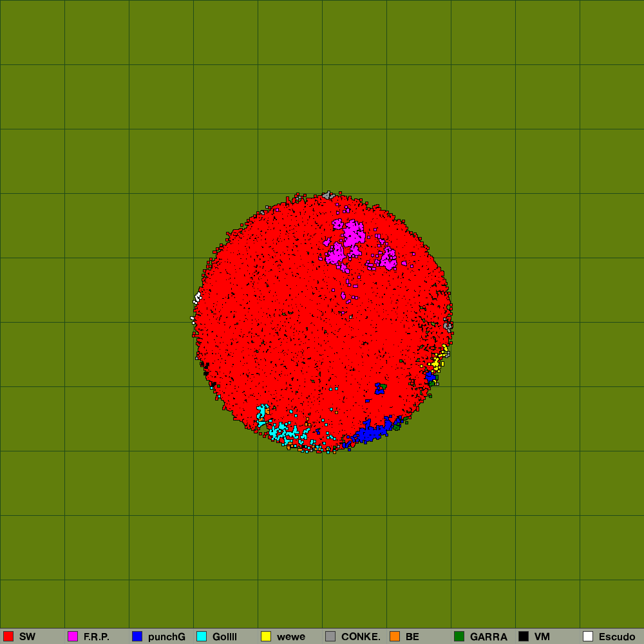This screenshot has width=644, height=644.
Task: Click the cyan Gollll legend swatch
Action: point(202,636)
